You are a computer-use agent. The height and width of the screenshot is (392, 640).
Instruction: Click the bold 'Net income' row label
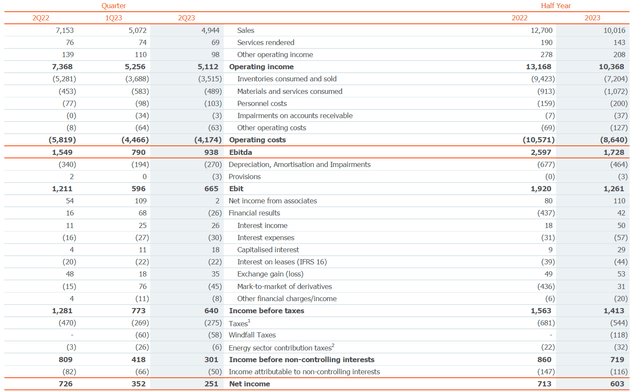pyautogui.click(x=249, y=384)
